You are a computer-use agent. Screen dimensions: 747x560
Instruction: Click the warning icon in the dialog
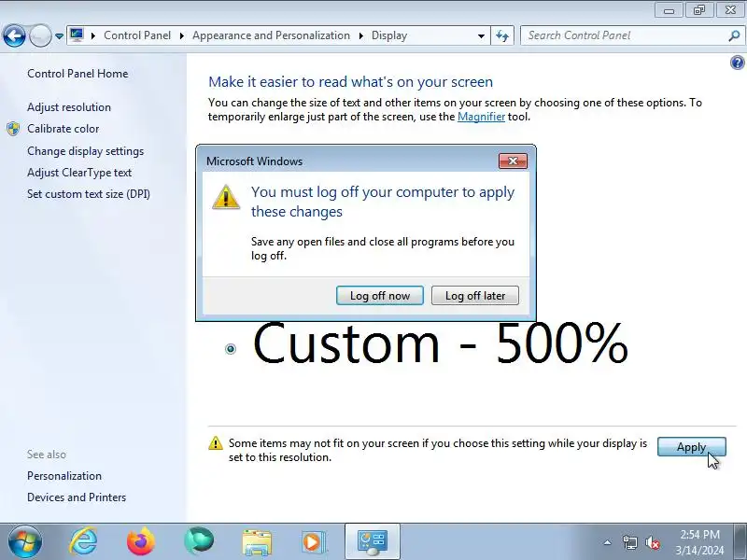point(226,197)
